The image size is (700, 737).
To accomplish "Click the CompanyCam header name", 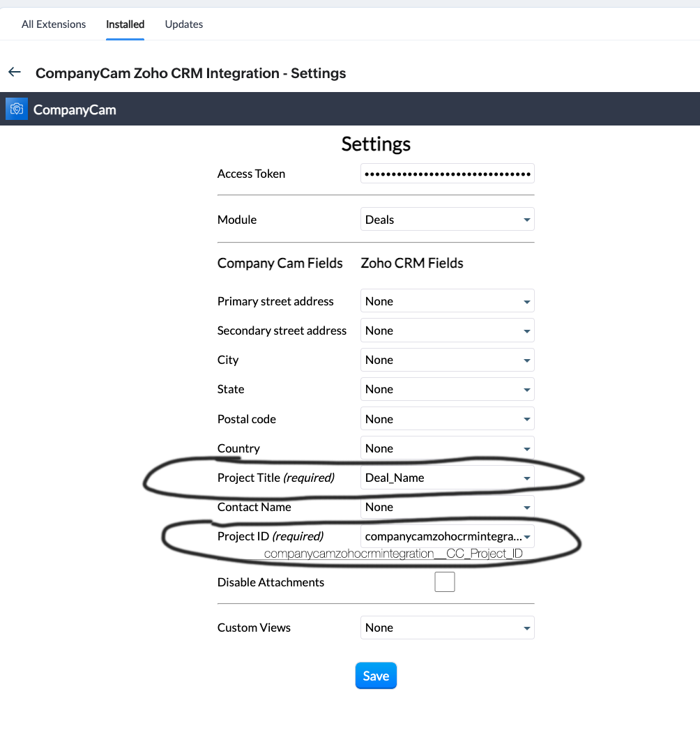I will [75, 109].
